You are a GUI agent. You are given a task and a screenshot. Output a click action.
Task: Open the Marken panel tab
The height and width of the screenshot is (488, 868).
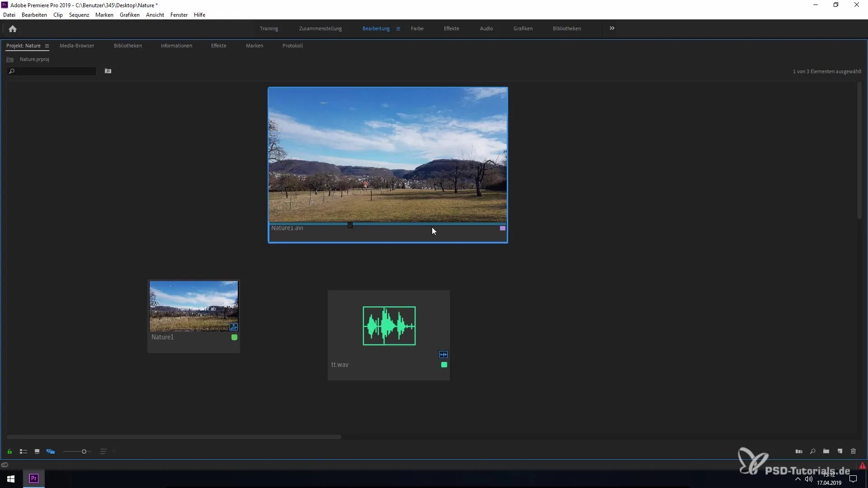(x=255, y=46)
